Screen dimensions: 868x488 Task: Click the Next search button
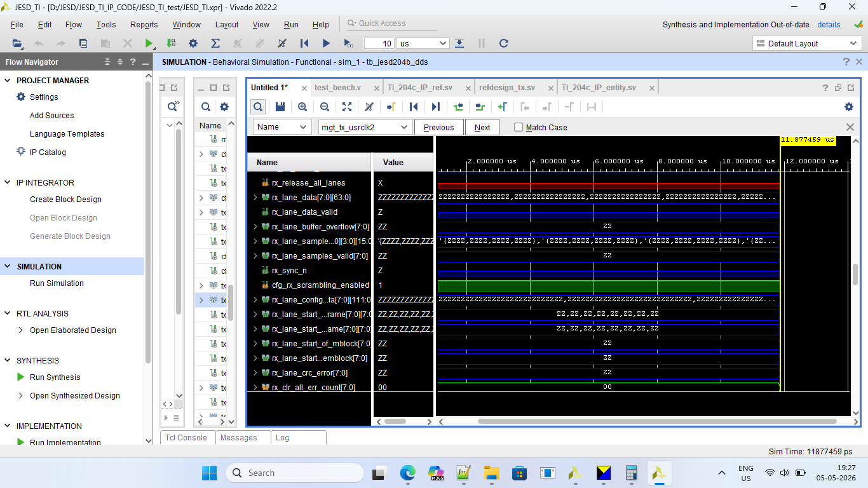click(x=482, y=127)
